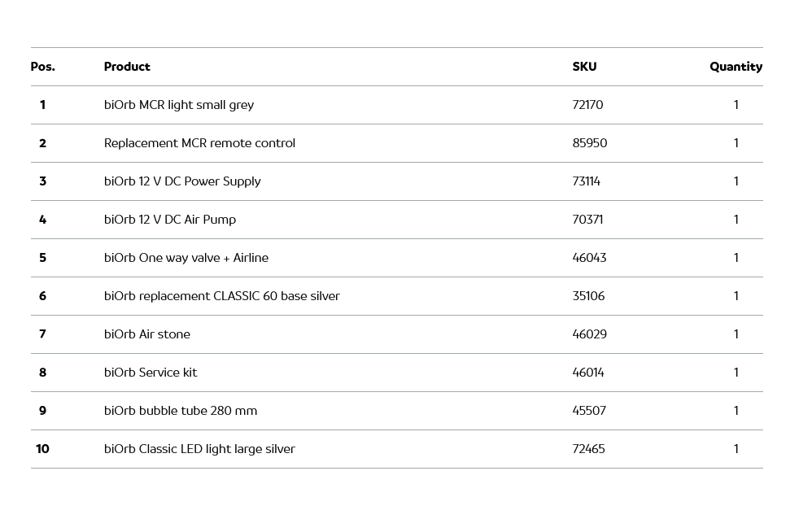790x532 pixels.
Task: Select SKU 85950 in the table
Action: tap(590, 143)
